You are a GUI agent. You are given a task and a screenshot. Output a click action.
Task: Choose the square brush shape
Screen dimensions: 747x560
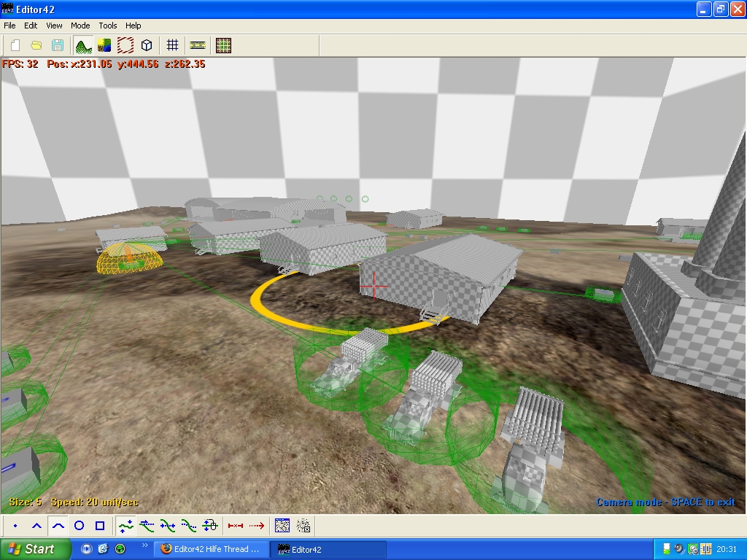click(100, 526)
